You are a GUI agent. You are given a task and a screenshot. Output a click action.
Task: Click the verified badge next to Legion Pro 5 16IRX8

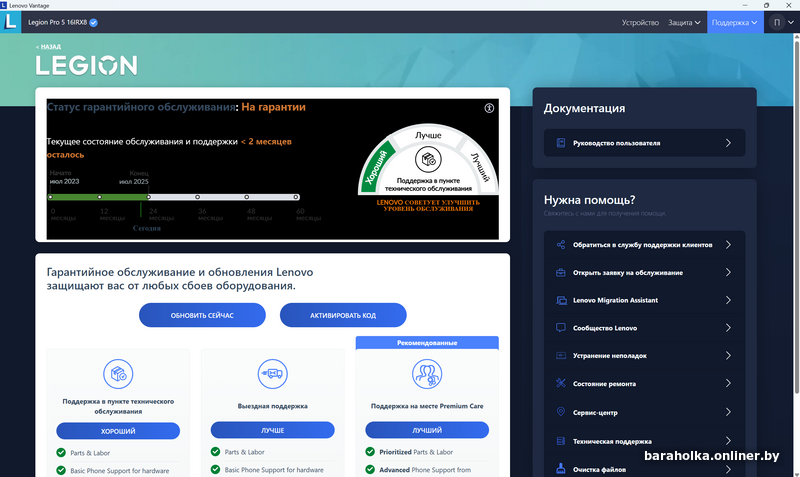pos(93,22)
